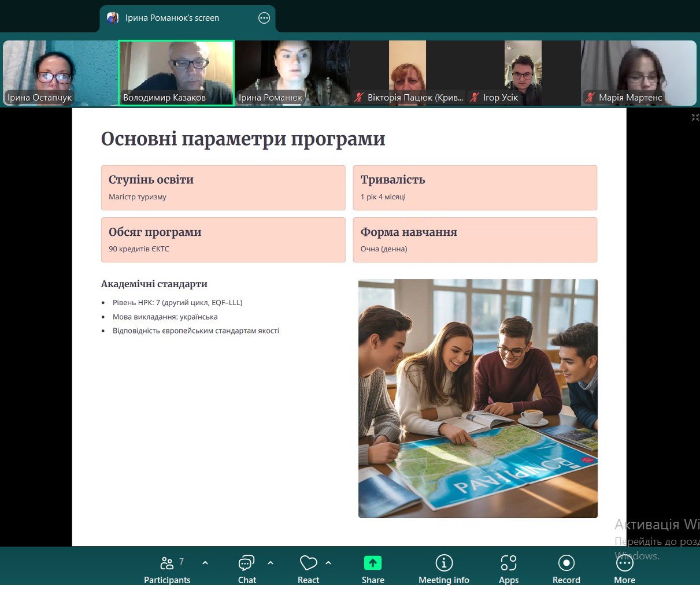Select Володимир Казаков's video tile
This screenshot has height=590, width=700.
click(x=176, y=73)
